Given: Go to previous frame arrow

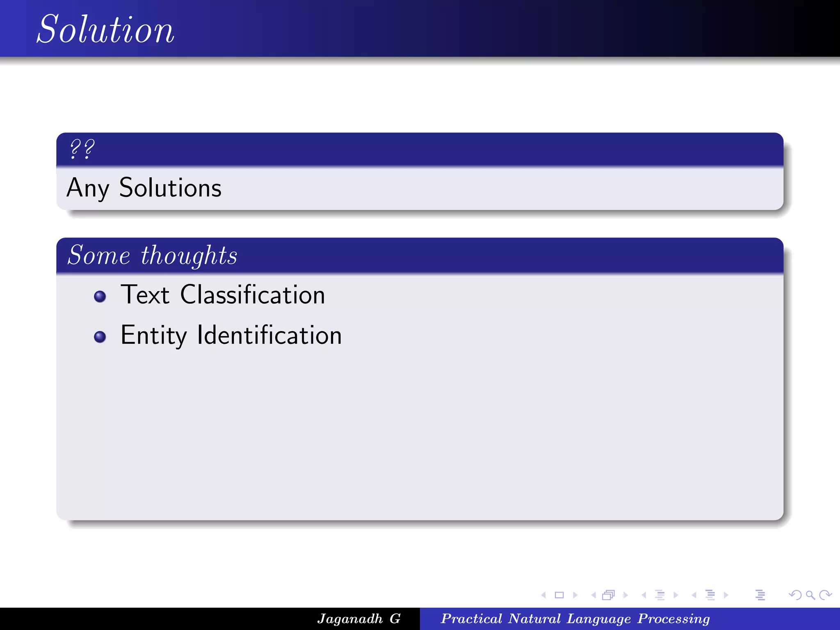Looking at the screenshot, I should tap(593, 595).
